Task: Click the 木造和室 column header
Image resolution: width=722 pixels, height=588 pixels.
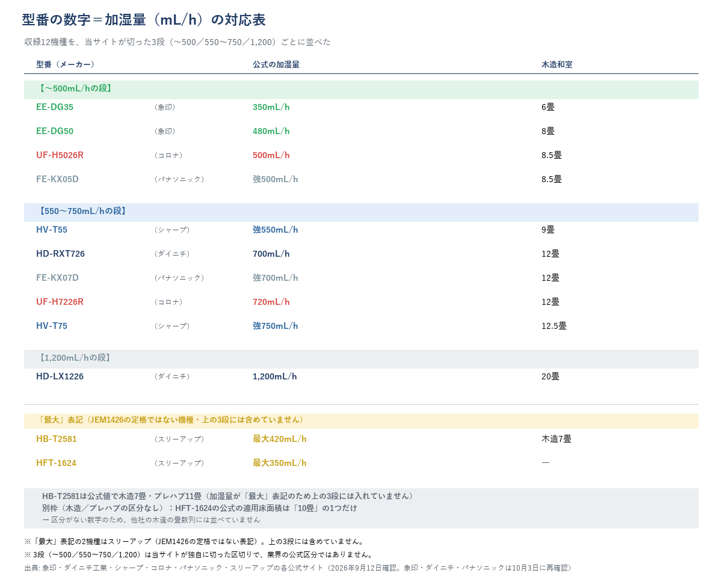Action: (x=557, y=64)
